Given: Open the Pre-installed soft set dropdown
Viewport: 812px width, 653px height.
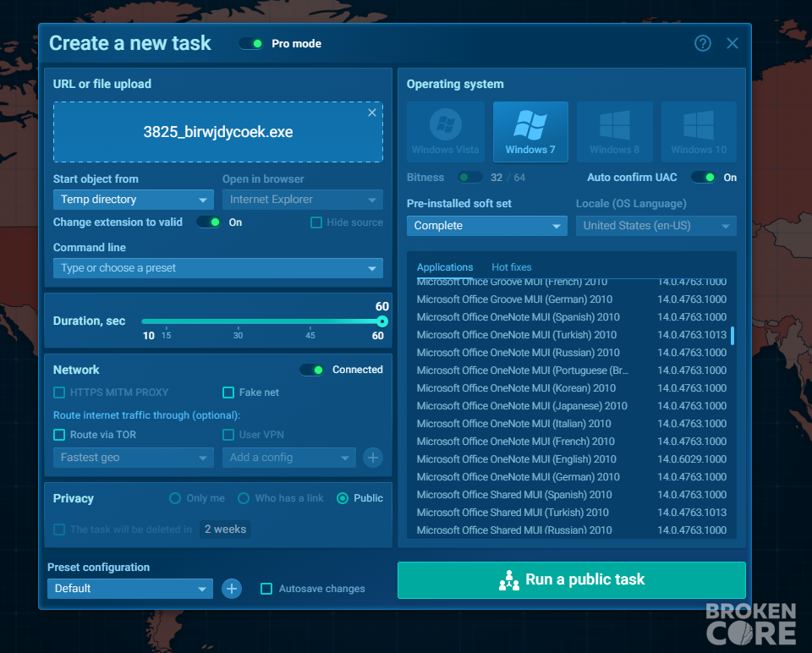Looking at the screenshot, I should tap(487, 226).
